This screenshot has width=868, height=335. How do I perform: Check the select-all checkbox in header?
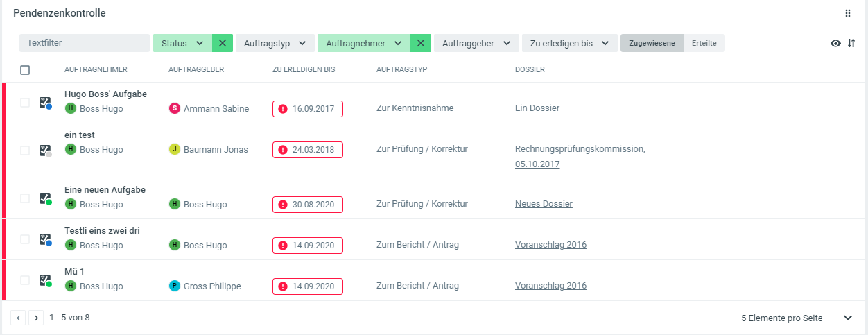pyautogui.click(x=25, y=70)
